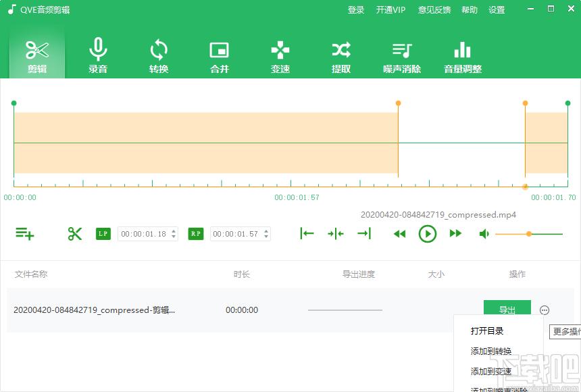The height and width of the screenshot is (392, 581).
Task: Click the more actions ellipsis icon
Action: point(545,310)
